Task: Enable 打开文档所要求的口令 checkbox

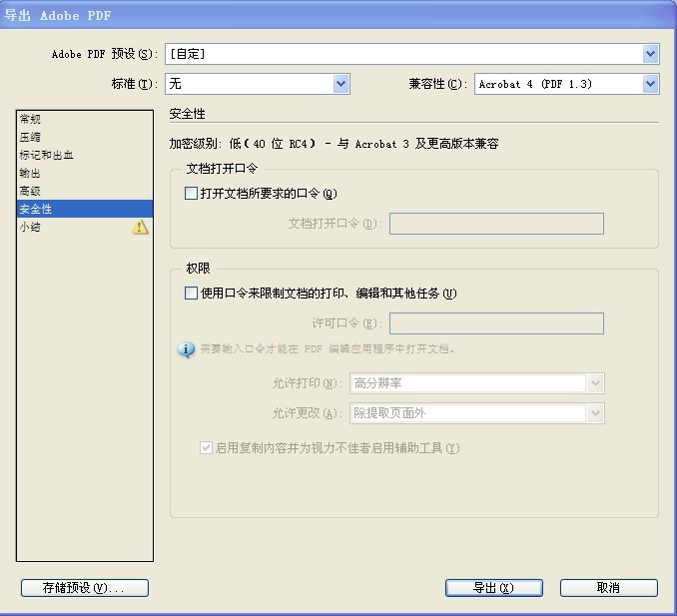Action: (x=191, y=193)
